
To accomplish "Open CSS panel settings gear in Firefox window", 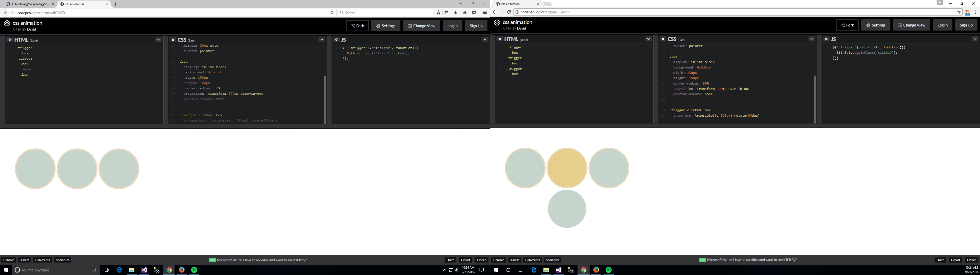I will [x=173, y=39].
